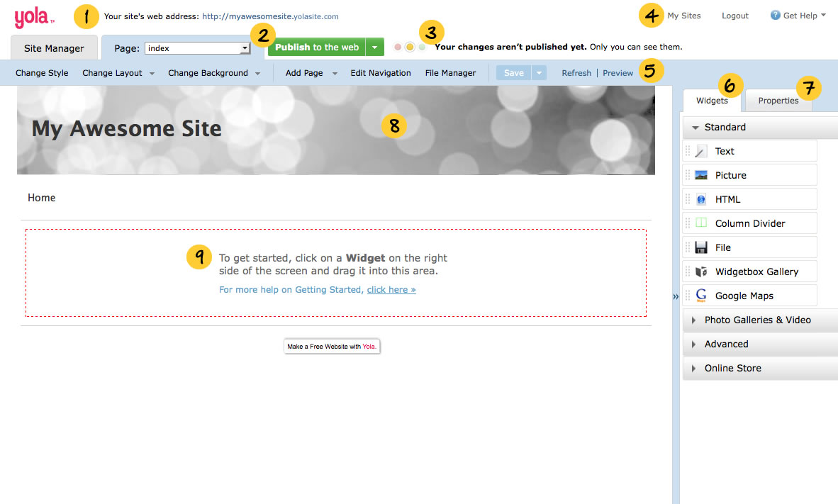
Task: Select the Column Divider widget row
Action: point(750,223)
